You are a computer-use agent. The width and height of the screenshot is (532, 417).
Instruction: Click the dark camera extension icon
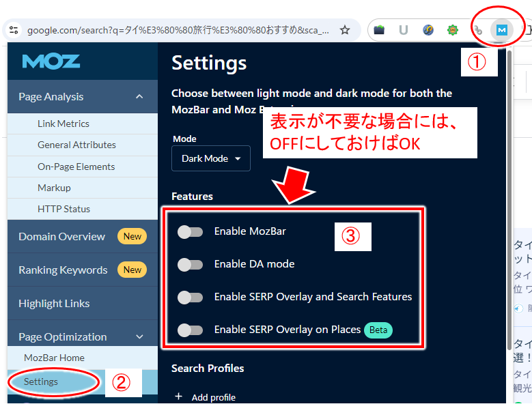point(379,30)
